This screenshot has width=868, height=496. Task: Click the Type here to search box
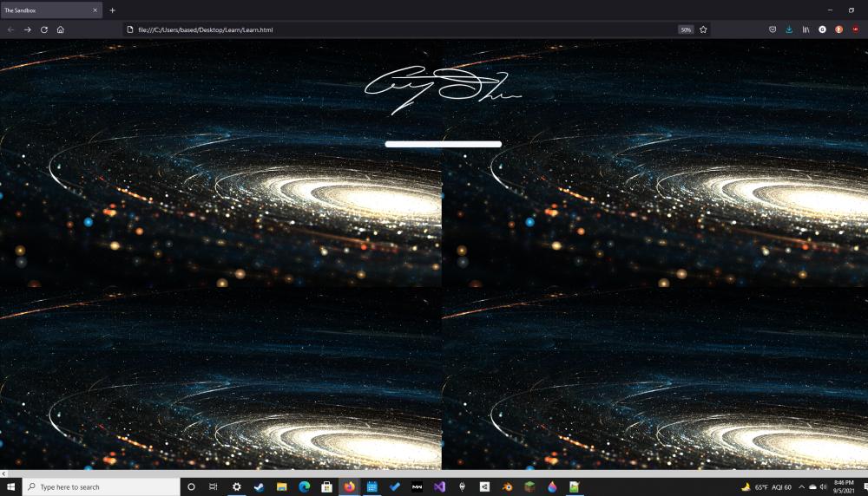tap(102, 486)
